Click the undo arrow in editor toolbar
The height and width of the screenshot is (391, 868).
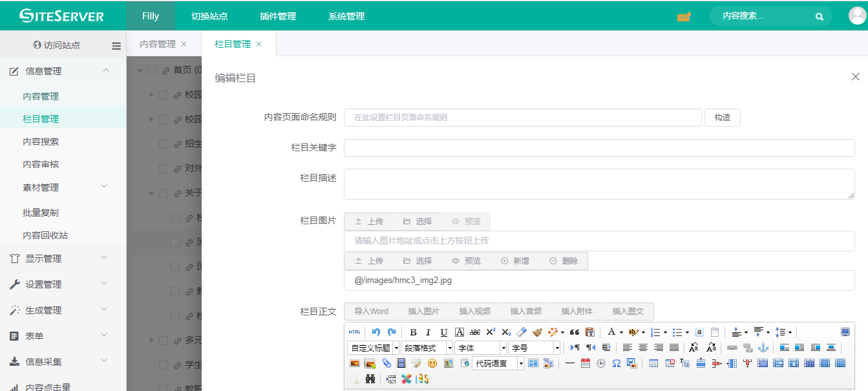click(x=376, y=332)
